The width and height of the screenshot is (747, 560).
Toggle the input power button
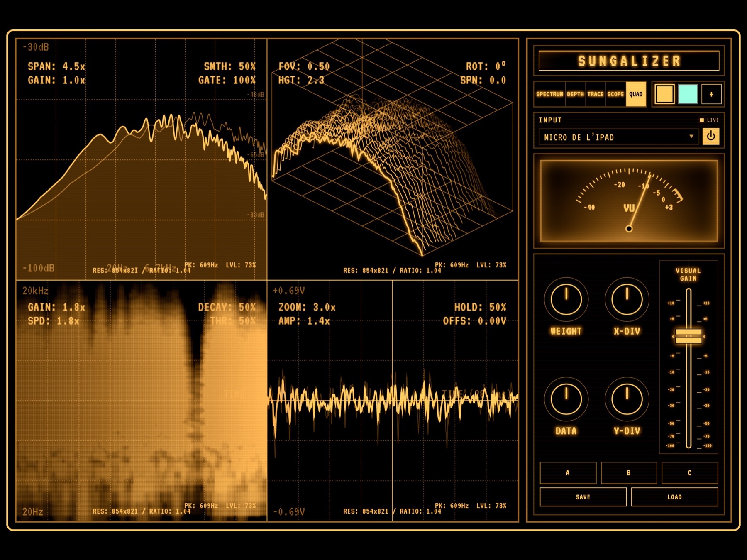[x=710, y=136]
